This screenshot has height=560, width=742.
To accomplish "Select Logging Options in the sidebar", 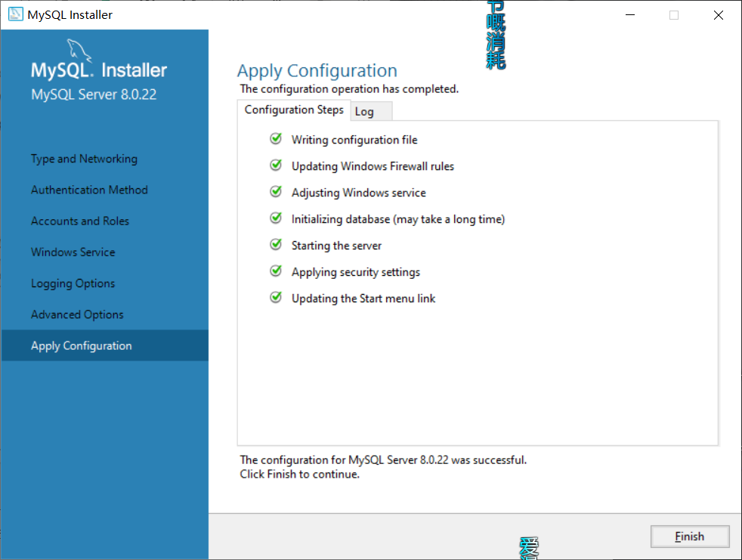I will [73, 283].
